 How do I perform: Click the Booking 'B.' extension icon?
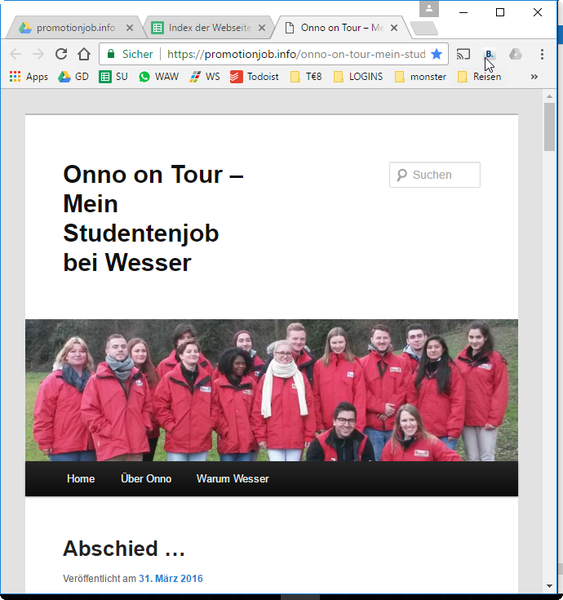[489, 54]
